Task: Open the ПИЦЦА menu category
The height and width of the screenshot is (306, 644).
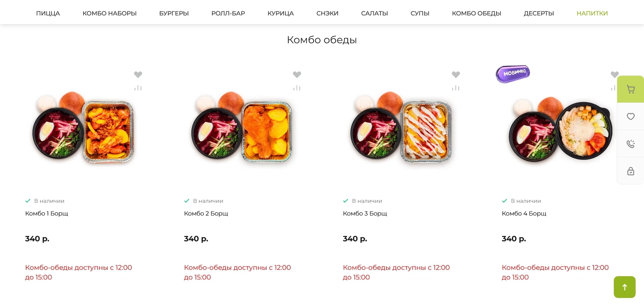Action: coord(48,13)
